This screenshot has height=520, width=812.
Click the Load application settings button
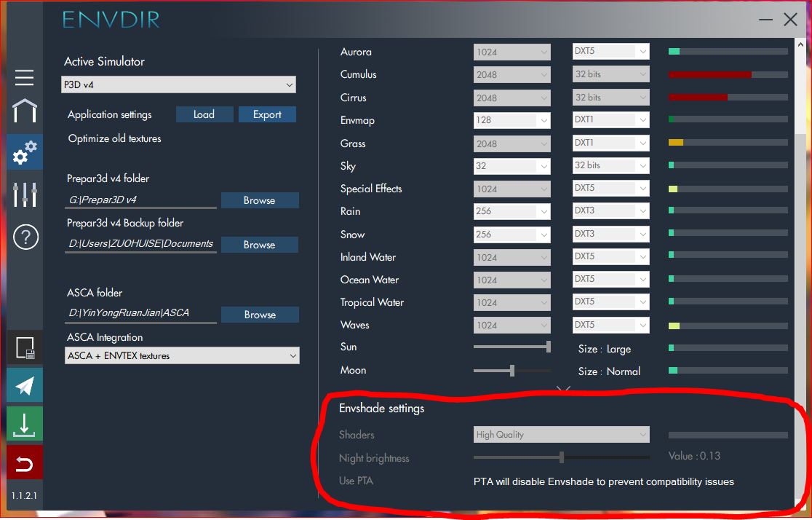pyautogui.click(x=204, y=114)
